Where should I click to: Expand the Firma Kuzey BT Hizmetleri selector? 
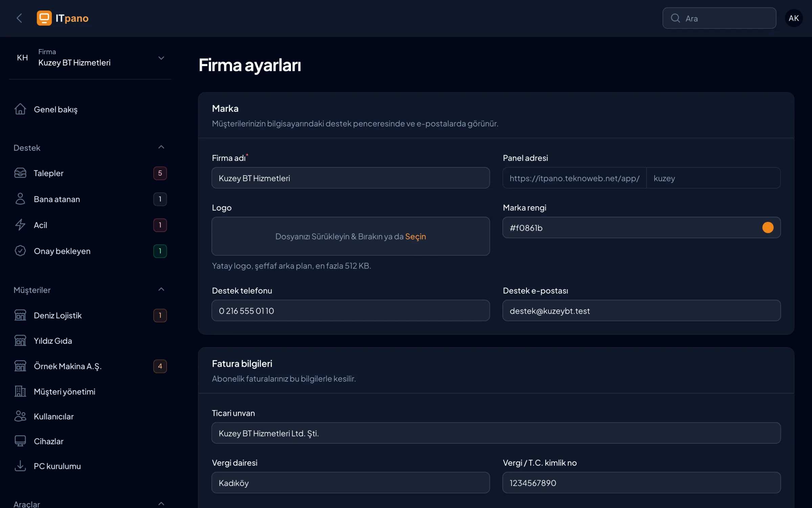pos(90,58)
